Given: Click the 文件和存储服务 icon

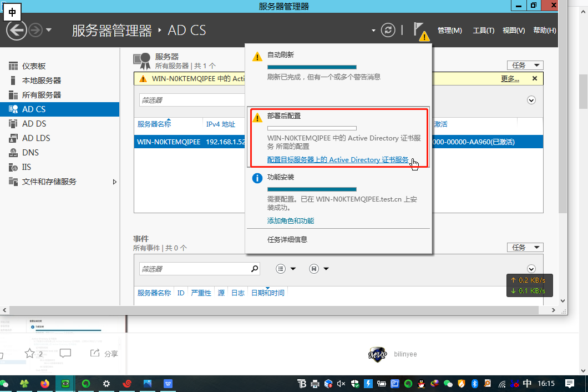Looking at the screenshot, I should point(13,182).
